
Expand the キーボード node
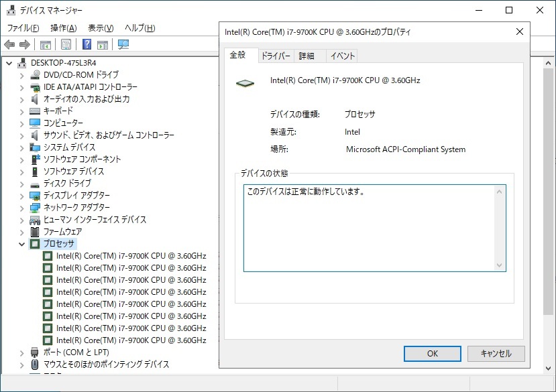(22, 112)
